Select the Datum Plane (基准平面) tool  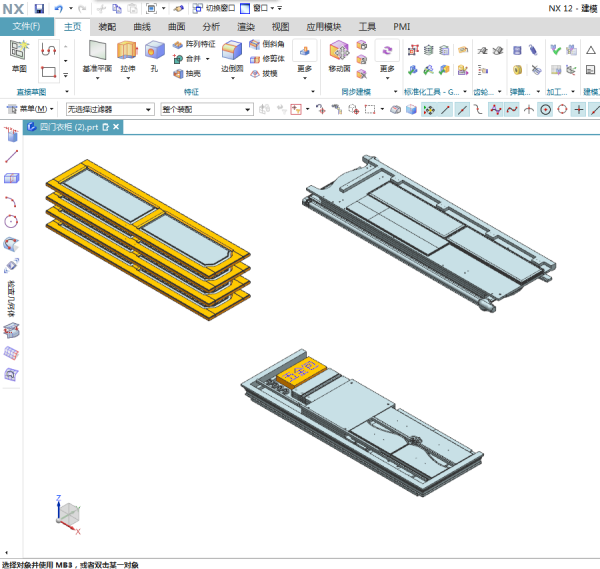(97, 54)
